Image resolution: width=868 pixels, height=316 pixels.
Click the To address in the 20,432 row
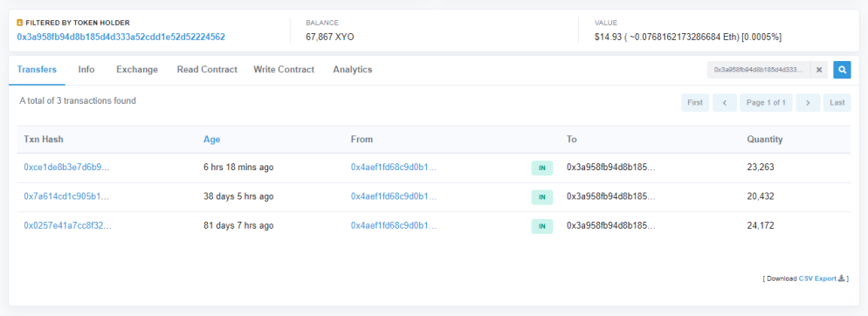pos(611,196)
